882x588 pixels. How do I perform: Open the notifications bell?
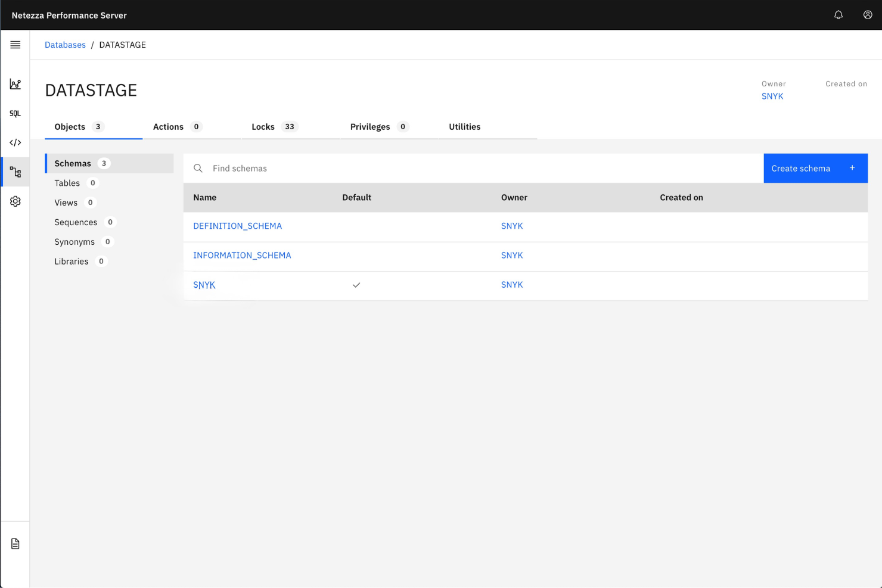(838, 15)
